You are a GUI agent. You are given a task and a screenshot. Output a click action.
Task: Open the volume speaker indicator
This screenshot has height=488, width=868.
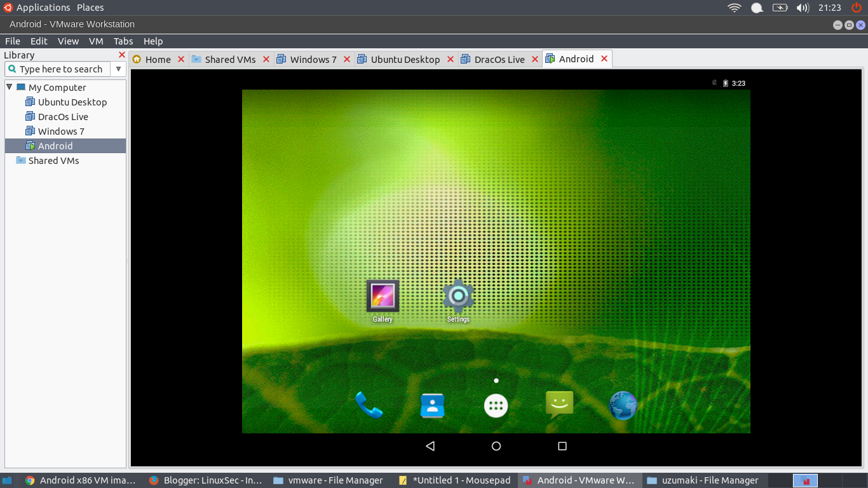[803, 8]
